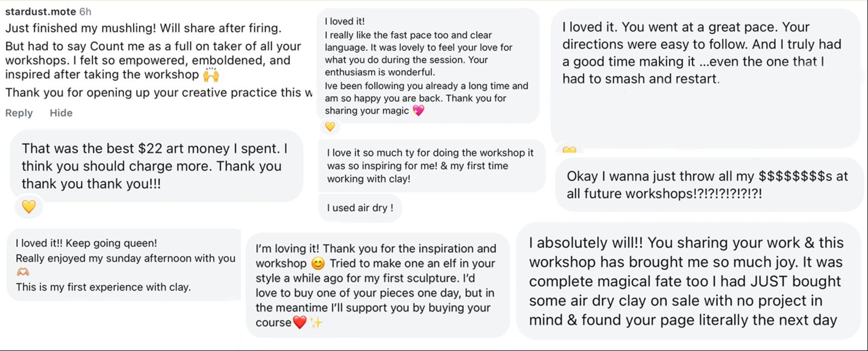Select the 'I absolutely will!!' message bubble
This screenshot has height=351, width=868.
[x=687, y=281]
